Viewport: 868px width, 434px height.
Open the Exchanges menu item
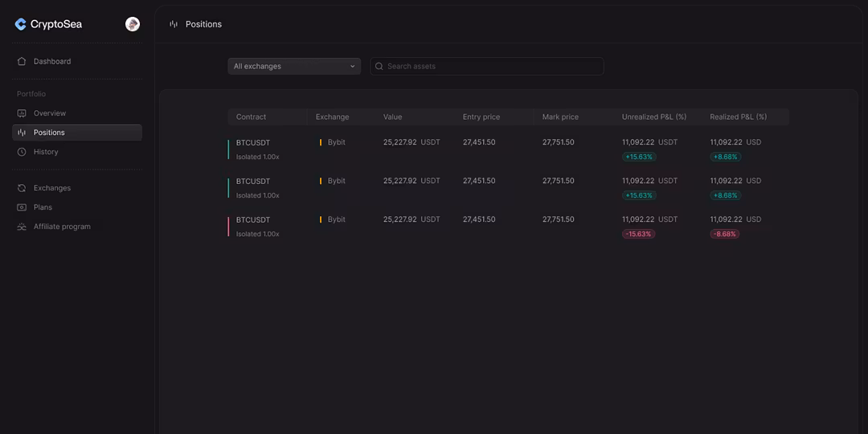[52, 188]
